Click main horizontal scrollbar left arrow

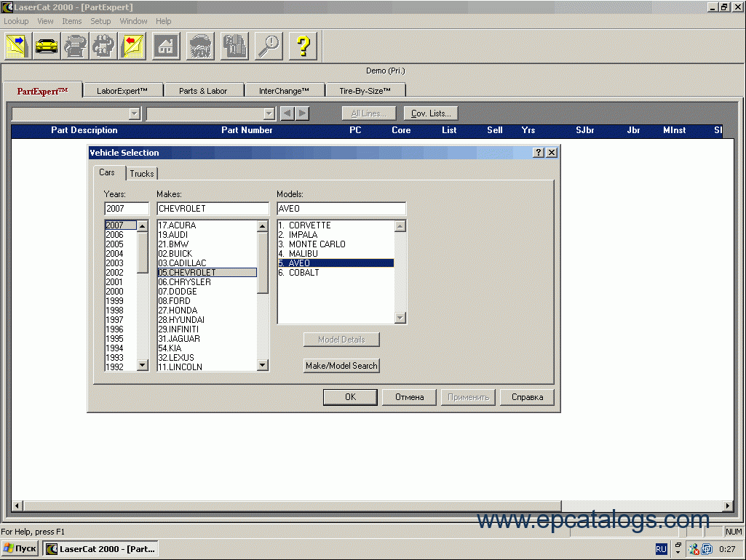point(17,505)
